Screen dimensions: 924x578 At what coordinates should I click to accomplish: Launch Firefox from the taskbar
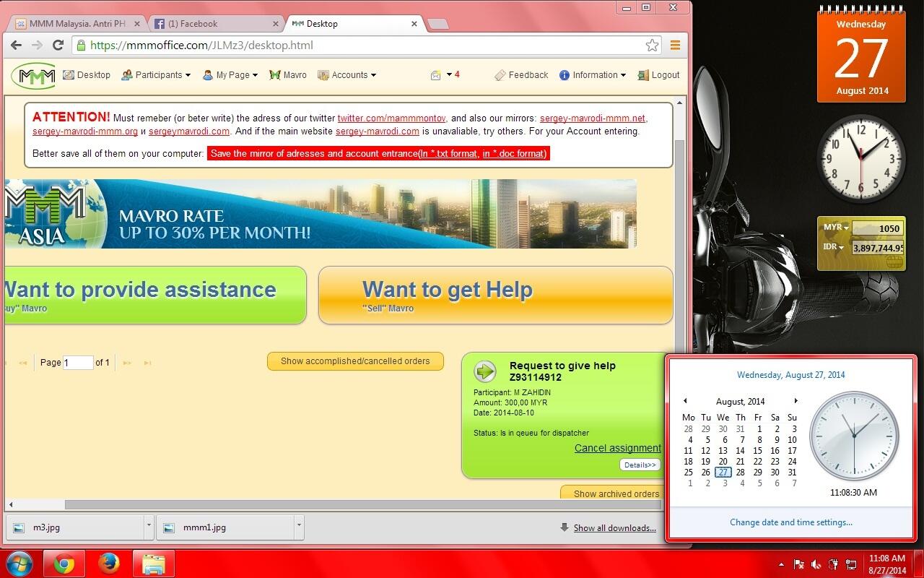click(x=109, y=564)
